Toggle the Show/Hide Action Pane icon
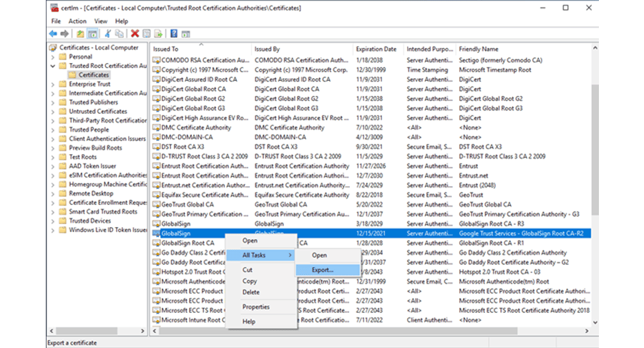Image resolution: width=644 pixels, height=348 pixels. pos(185,34)
